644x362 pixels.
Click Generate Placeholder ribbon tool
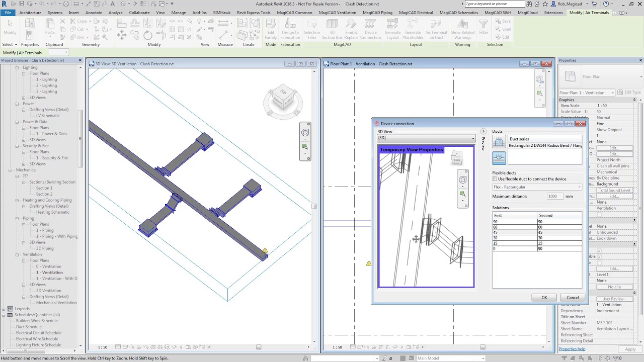coord(413,29)
